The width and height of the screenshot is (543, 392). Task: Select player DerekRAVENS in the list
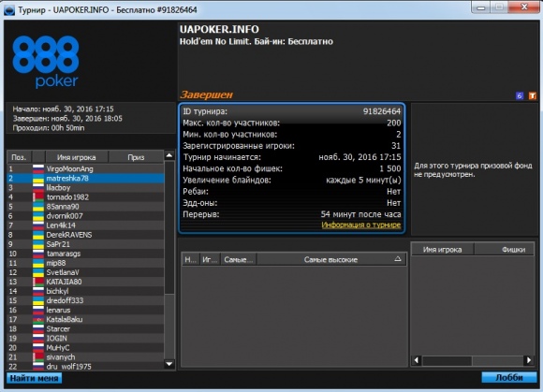(x=85, y=235)
